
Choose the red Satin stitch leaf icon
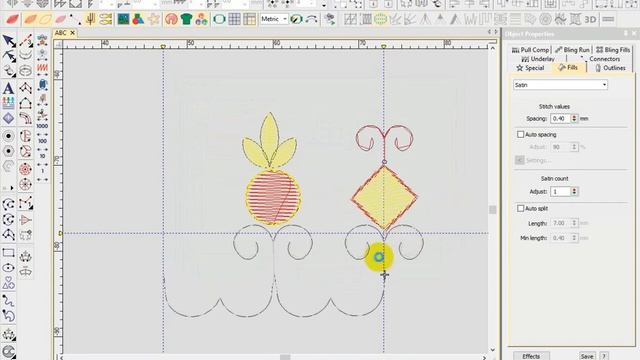[x=12, y=19]
